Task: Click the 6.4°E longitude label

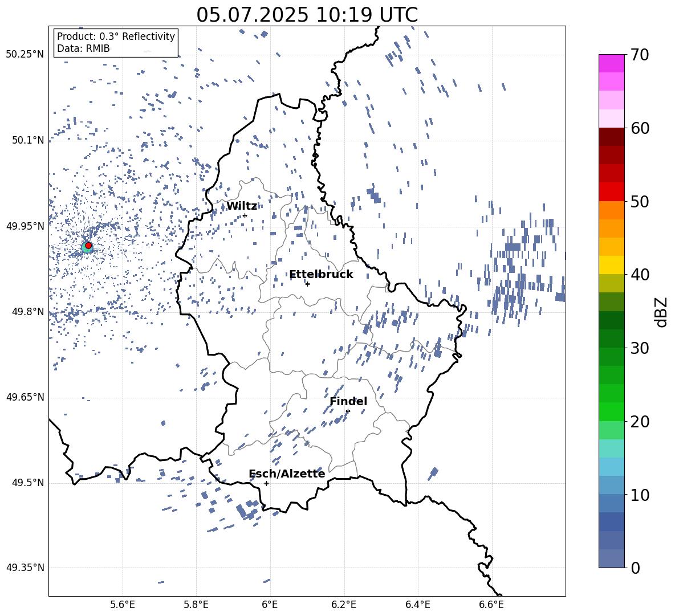Action: coord(417,605)
